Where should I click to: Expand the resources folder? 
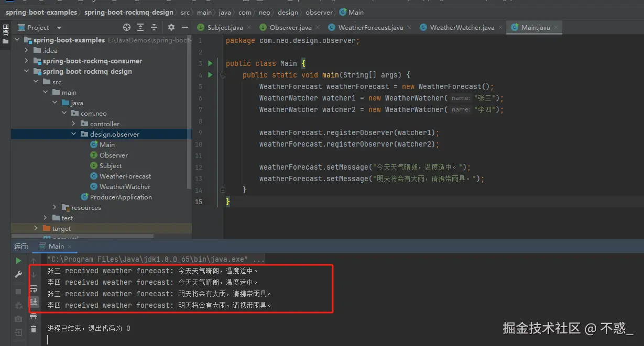pos(55,208)
